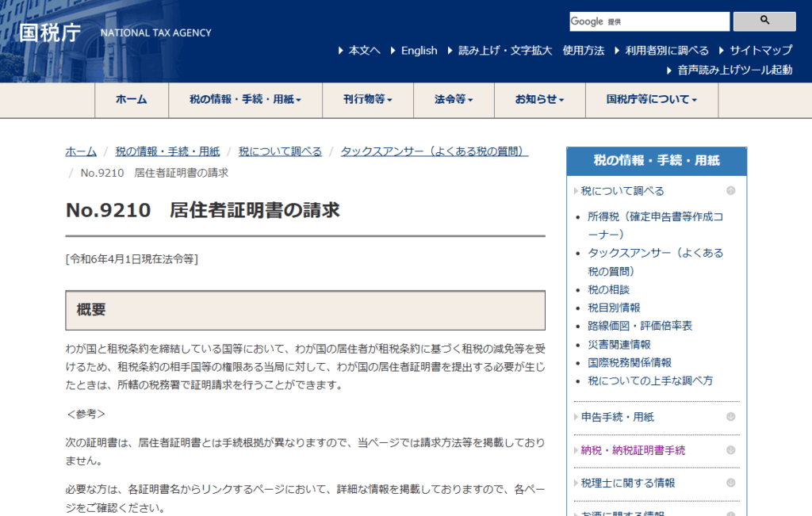This screenshot has width=812, height=516.
Task: Open 路線価図・評価倍率表 in the sidebar
Action: point(640,326)
